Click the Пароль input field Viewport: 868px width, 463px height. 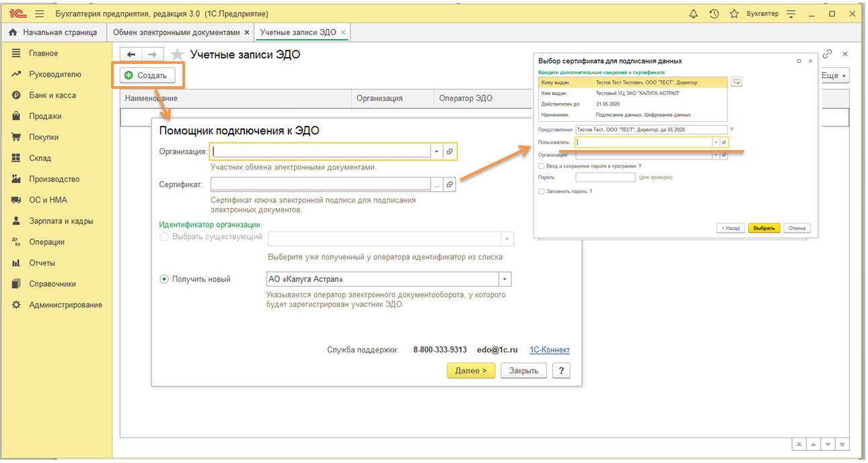605,178
